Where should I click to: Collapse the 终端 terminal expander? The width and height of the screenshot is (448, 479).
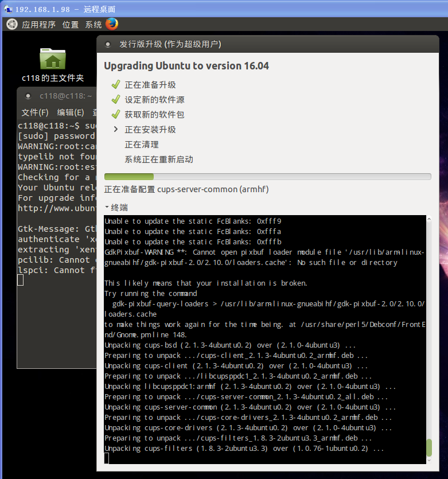tap(116, 208)
